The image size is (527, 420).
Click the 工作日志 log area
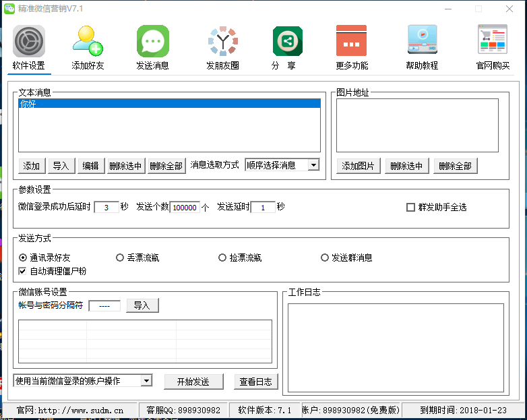pyautogui.click(x=396, y=348)
